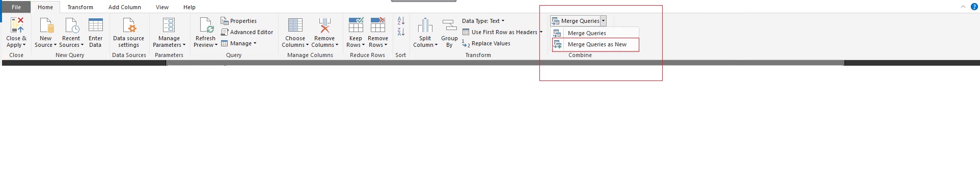Open the Manage dropdown in Query group
This screenshot has height=194, width=980.
coord(239,43)
